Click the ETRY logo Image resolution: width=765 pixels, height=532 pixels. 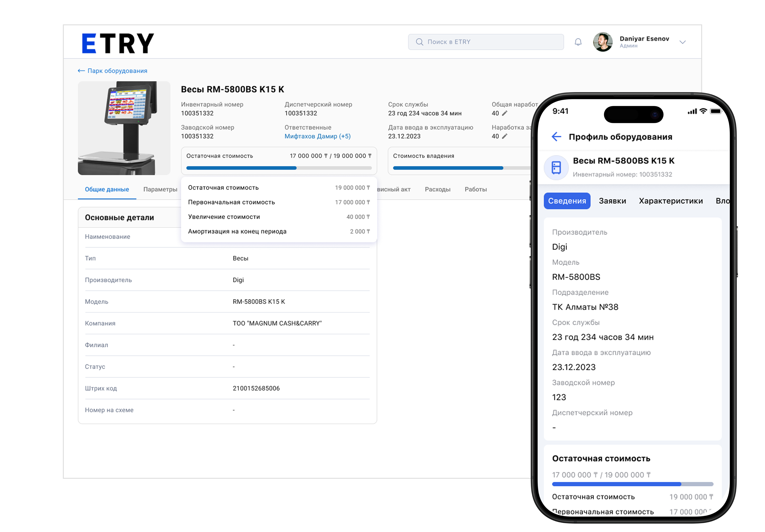tap(118, 43)
